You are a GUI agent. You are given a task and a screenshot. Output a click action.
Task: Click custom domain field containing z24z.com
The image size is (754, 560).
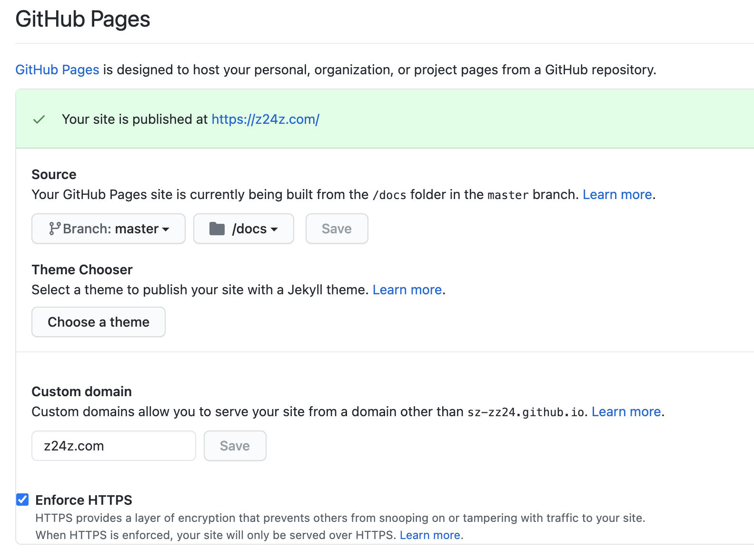(x=114, y=446)
